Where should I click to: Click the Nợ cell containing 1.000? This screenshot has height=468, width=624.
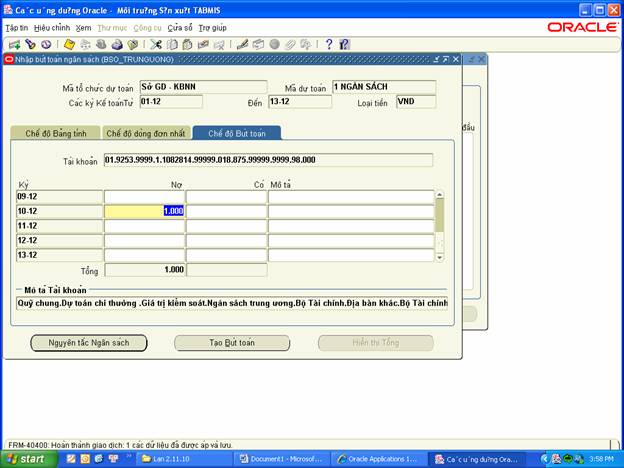point(144,211)
